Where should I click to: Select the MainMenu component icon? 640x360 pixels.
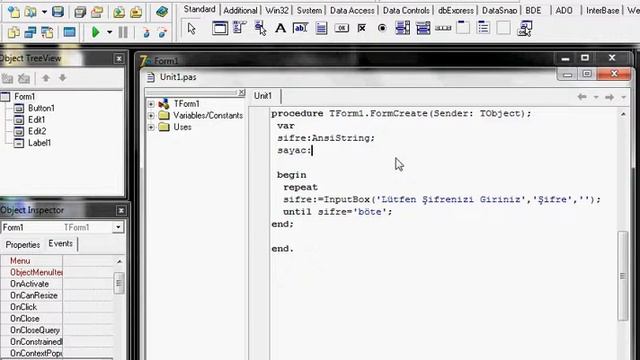(240, 28)
